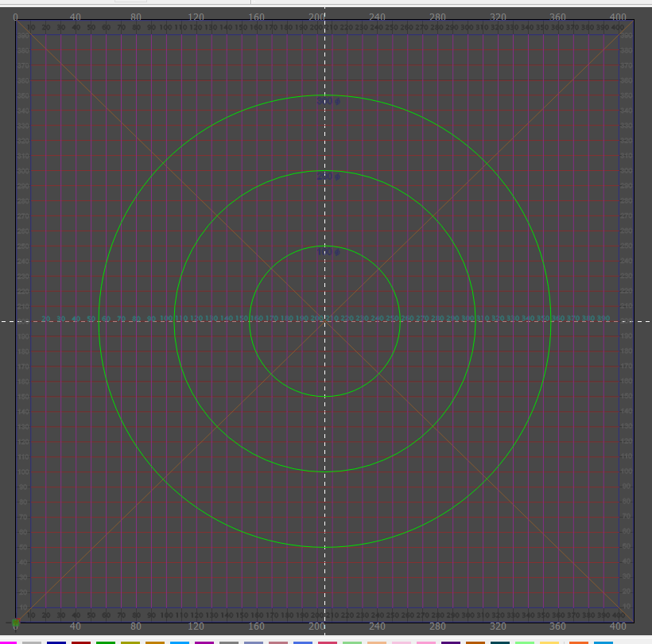Pick the navy blue palette swatch
The width and height of the screenshot is (652, 644).
[56, 642]
